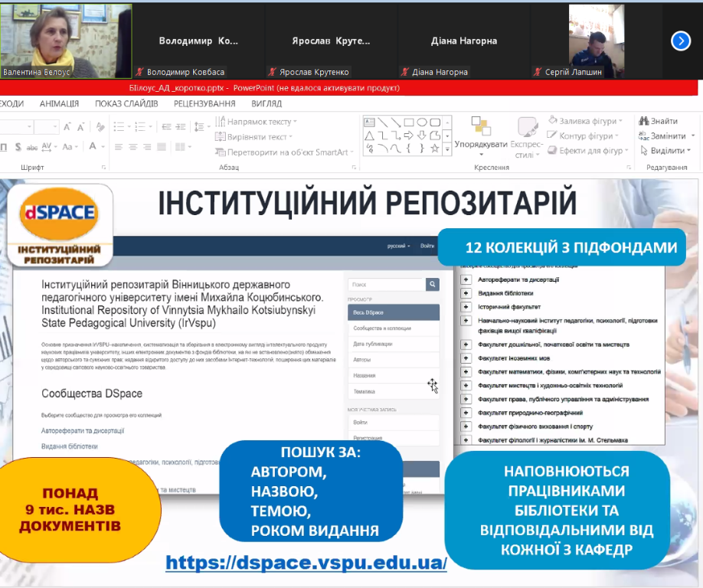The height and width of the screenshot is (588, 703).
Task: Toggle the text shadow S icon
Action: pyautogui.click(x=18, y=146)
